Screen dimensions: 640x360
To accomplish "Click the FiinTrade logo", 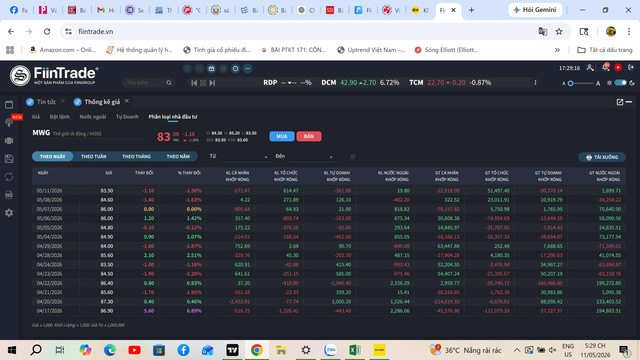I will [x=54, y=76].
